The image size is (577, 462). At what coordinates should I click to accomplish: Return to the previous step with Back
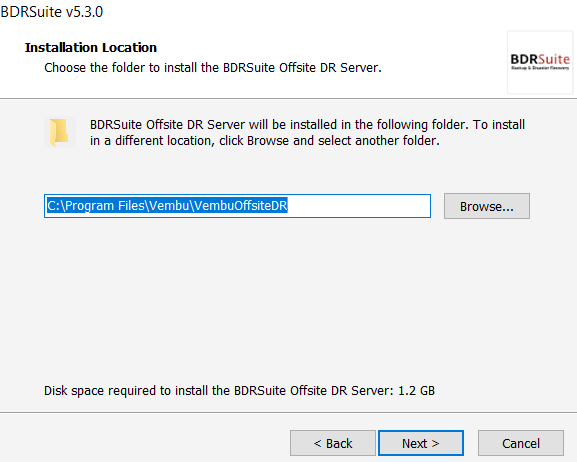pyautogui.click(x=333, y=443)
